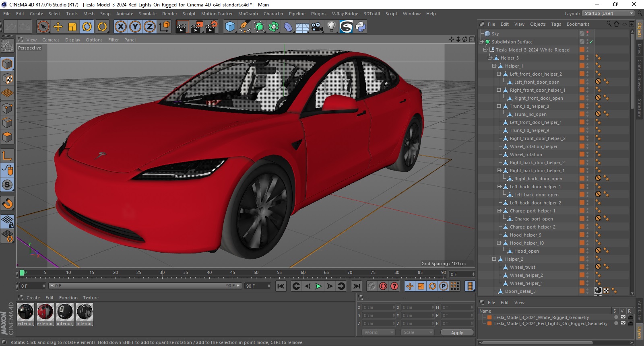This screenshot has width=644, height=346.
Task: Select Doors_detail_3 object in tree
Action: 520,291
